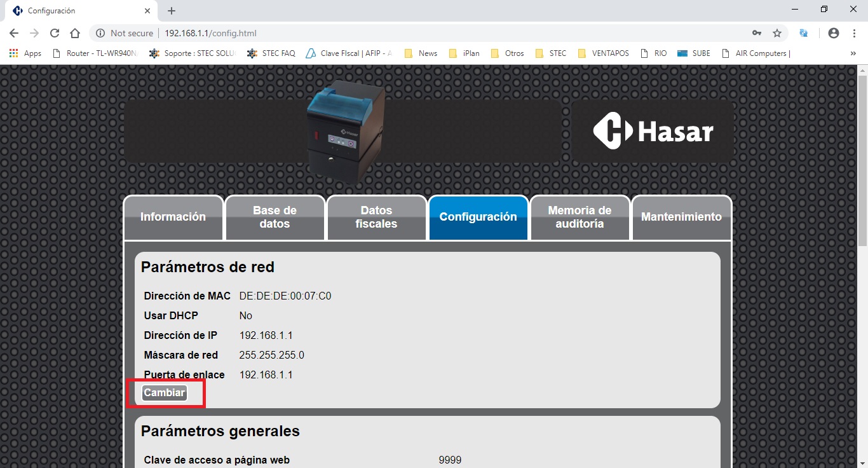Screen dimensions: 868x468
Task: Switch to the Datos fiscales tab
Action: (376, 217)
